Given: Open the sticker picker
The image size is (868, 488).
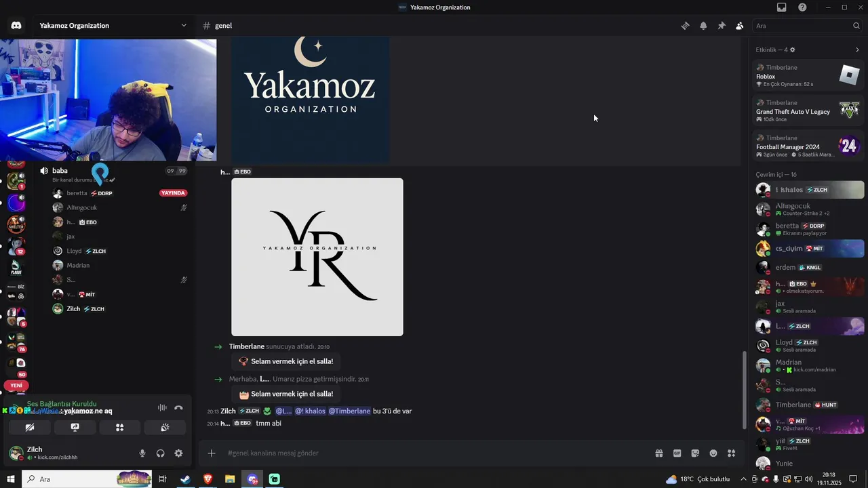Looking at the screenshot, I should coord(695,453).
